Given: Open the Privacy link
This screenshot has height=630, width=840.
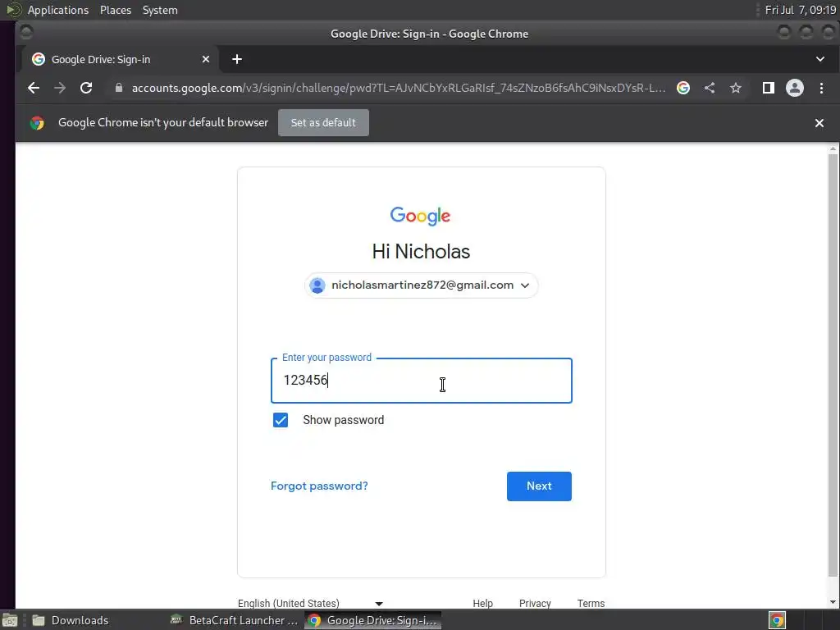Looking at the screenshot, I should 535,603.
